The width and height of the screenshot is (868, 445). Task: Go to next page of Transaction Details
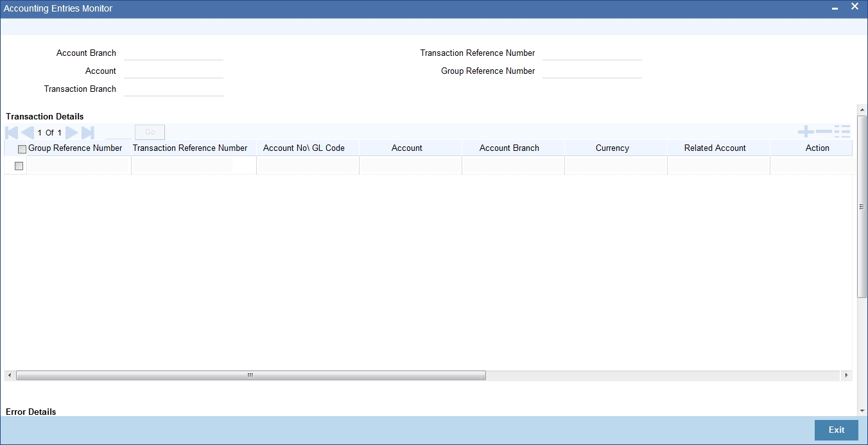pos(72,132)
